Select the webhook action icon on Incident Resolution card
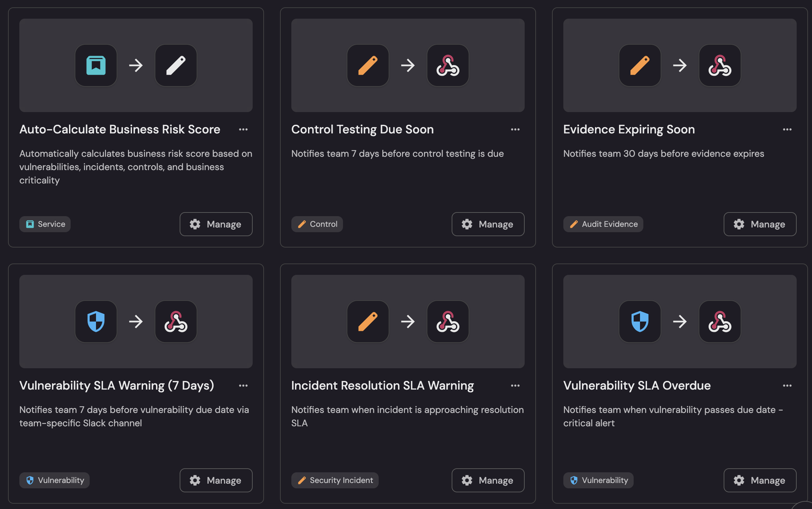The height and width of the screenshot is (509, 812). (x=447, y=322)
